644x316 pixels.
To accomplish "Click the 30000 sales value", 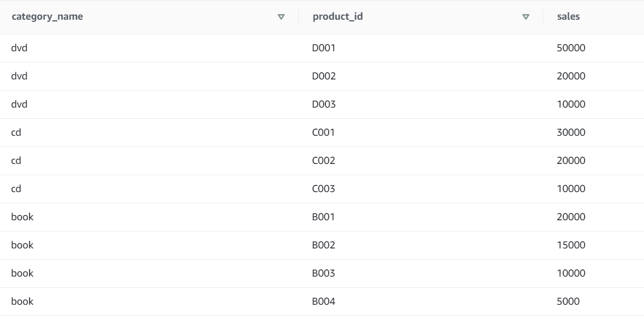I will (x=571, y=133).
